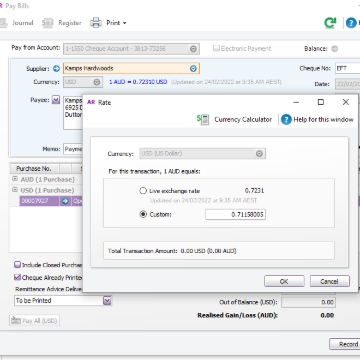Screen dimensions: 360x360
Task: Select Live exchange rate option
Action: (143, 191)
